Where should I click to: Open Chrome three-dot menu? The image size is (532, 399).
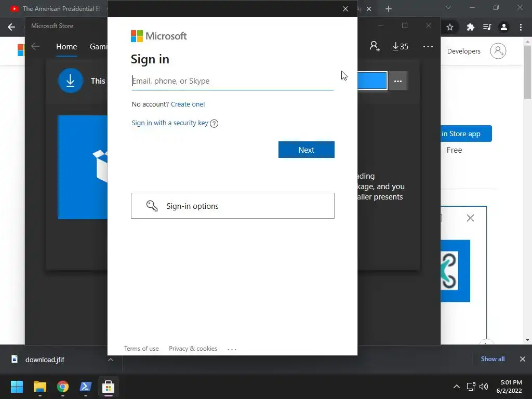(x=521, y=27)
